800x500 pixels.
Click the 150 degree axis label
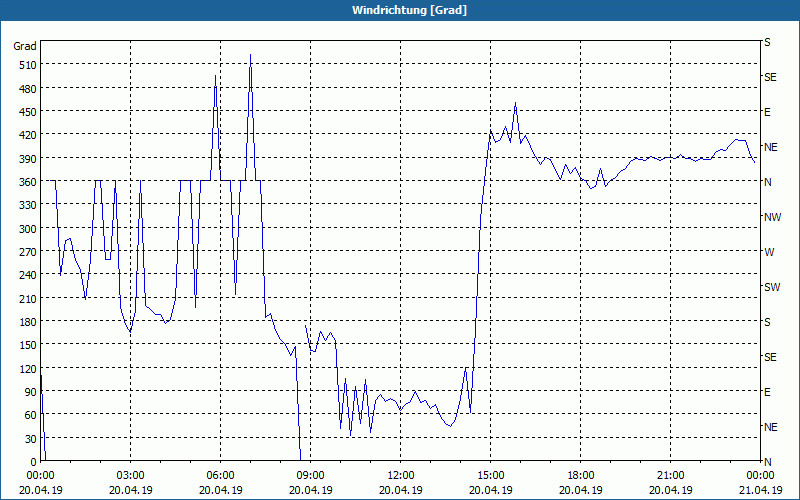(28, 345)
